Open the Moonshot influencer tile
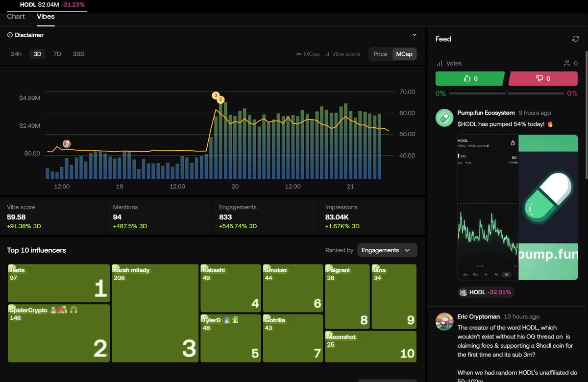 pyautogui.click(x=370, y=347)
